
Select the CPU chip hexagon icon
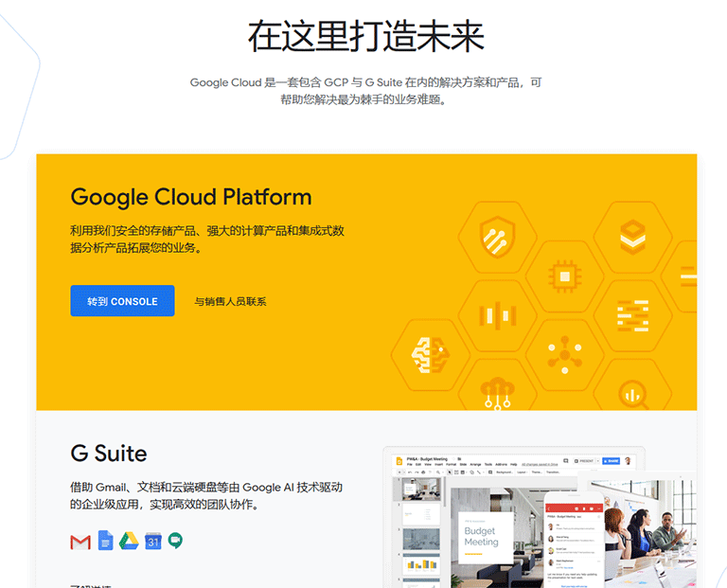(565, 275)
